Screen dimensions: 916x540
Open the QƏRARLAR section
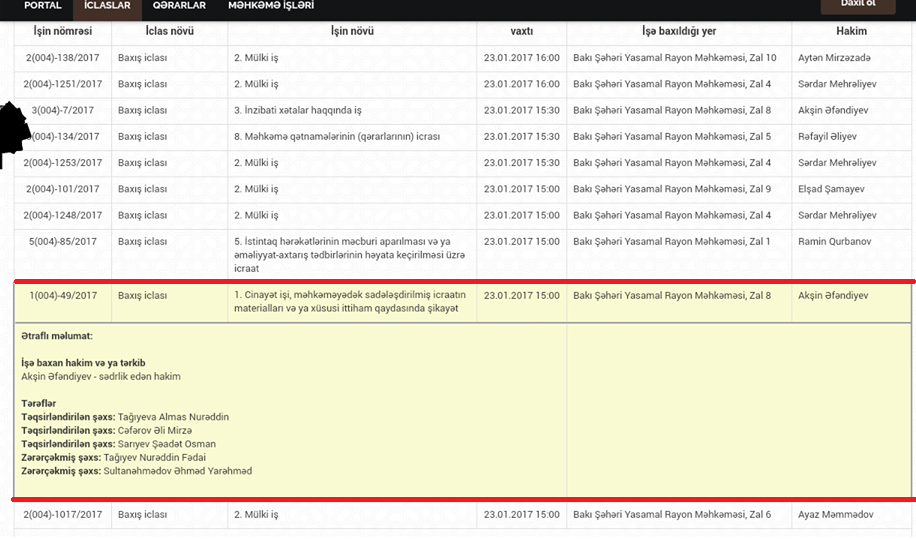point(179,5)
